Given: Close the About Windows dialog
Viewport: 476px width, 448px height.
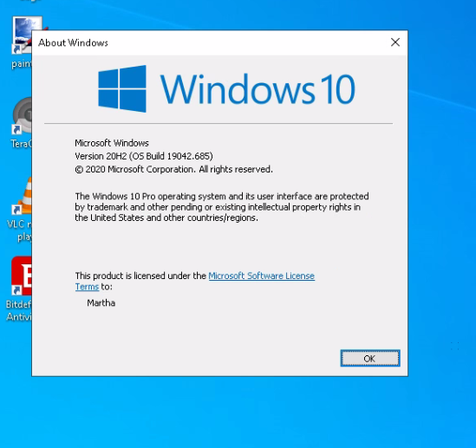Looking at the screenshot, I should 395,42.
